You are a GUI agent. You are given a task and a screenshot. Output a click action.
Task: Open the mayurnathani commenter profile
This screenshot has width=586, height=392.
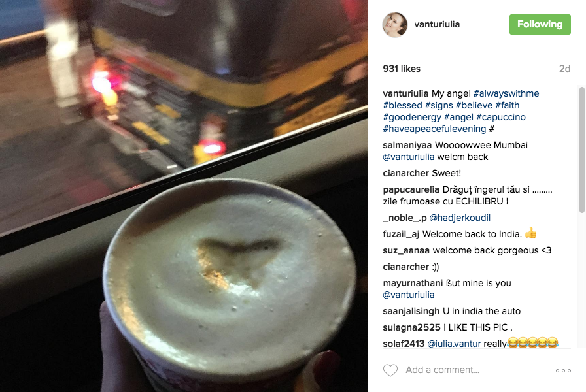[x=413, y=283]
